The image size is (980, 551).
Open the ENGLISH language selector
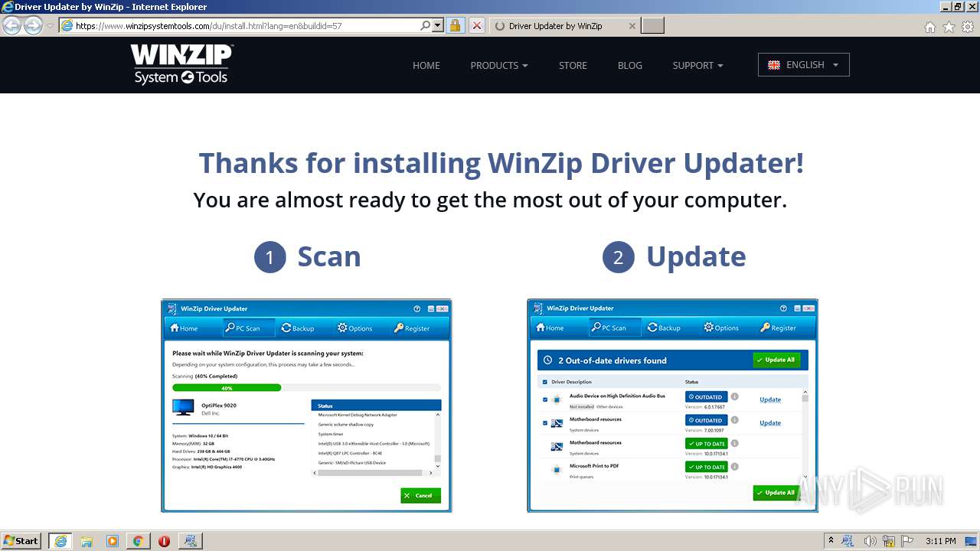click(x=804, y=65)
